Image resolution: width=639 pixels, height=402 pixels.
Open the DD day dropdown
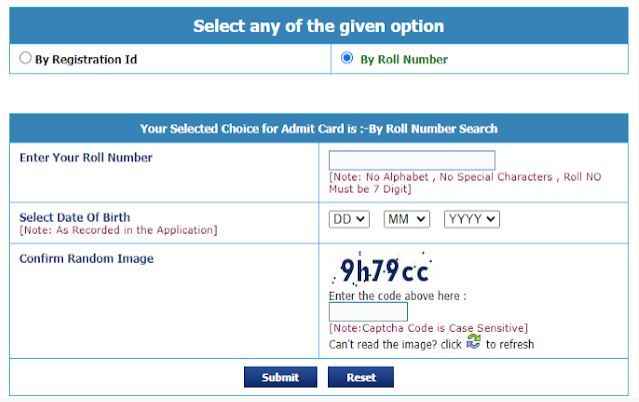[349, 218]
